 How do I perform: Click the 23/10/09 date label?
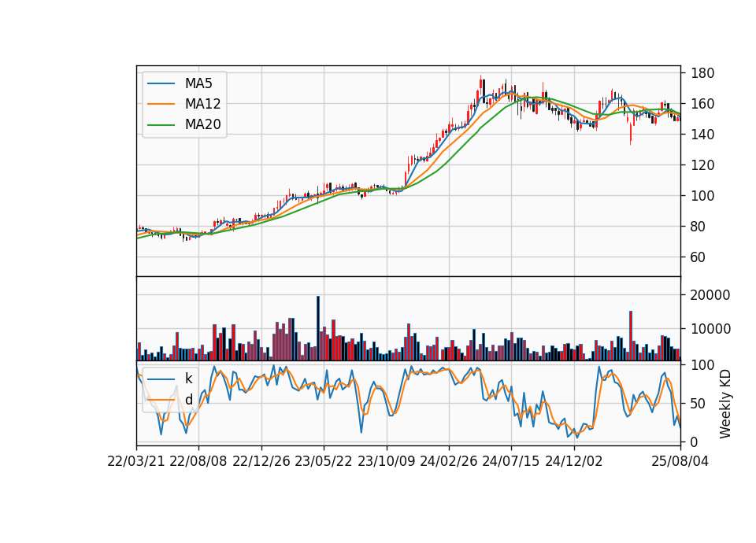(x=386, y=461)
